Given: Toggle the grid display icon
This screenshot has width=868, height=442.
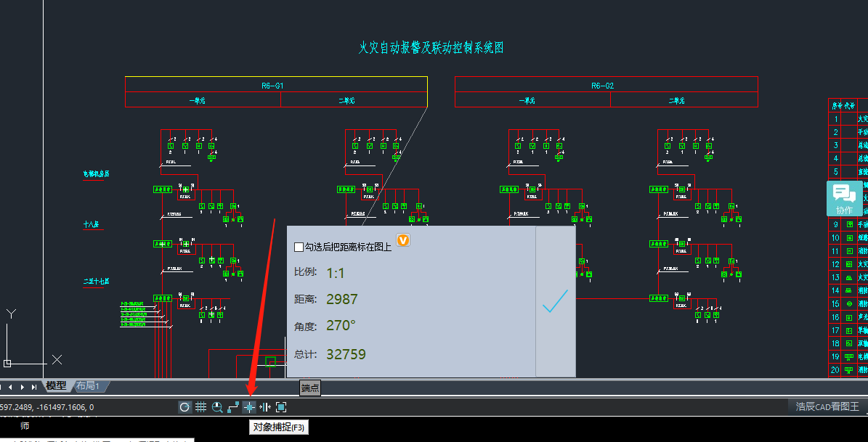Looking at the screenshot, I should click(x=201, y=407).
